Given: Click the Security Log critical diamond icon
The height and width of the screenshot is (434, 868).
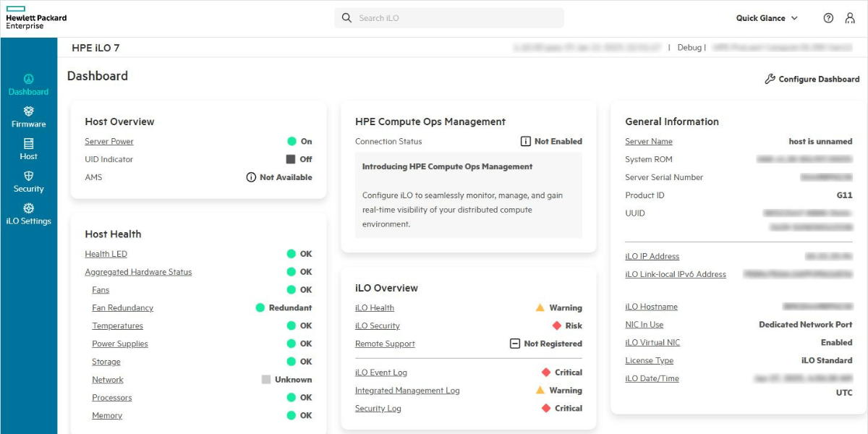Looking at the screenshot, I should (546, 409).
